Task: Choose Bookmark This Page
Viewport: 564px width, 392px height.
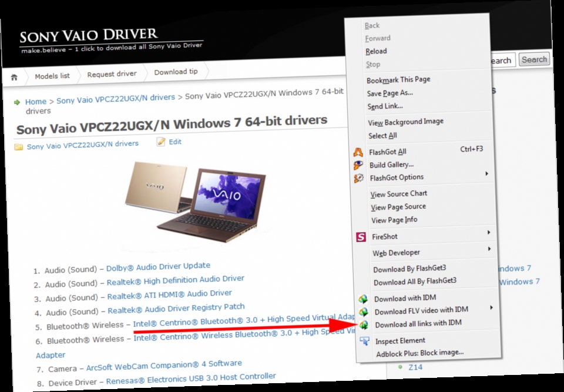Action: (398, 79)
